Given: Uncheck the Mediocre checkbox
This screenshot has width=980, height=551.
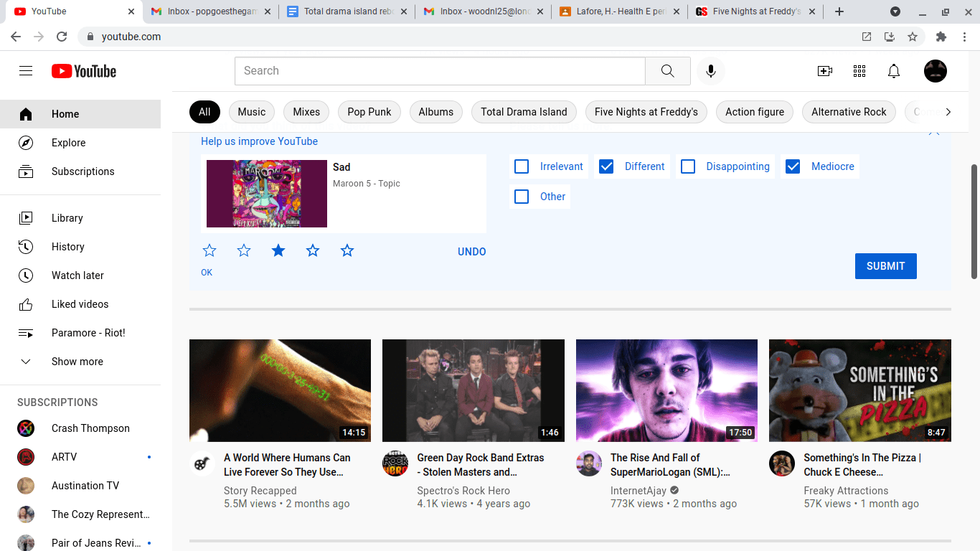Looking at the screenshot, I should (x=793, y=166).
